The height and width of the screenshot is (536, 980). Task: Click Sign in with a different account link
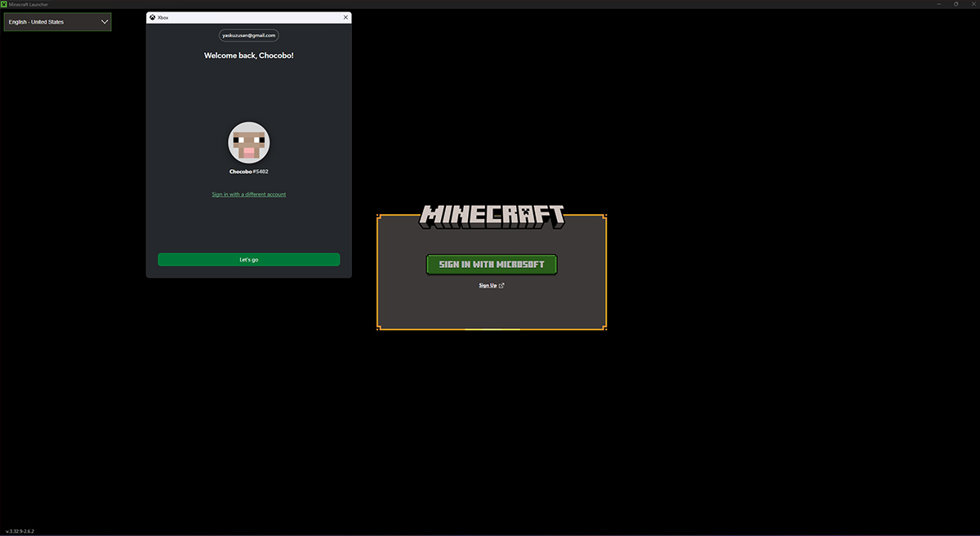coord(249,194)
